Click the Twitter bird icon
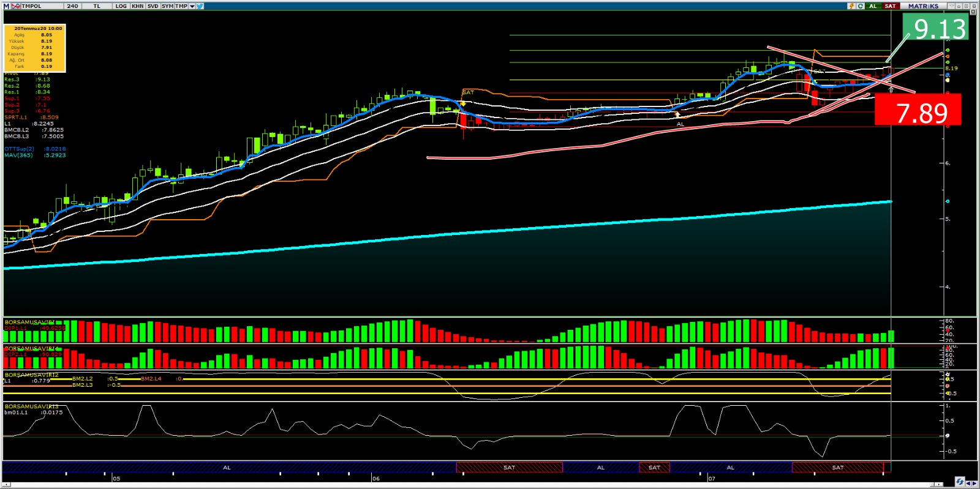 coord(200,6)
